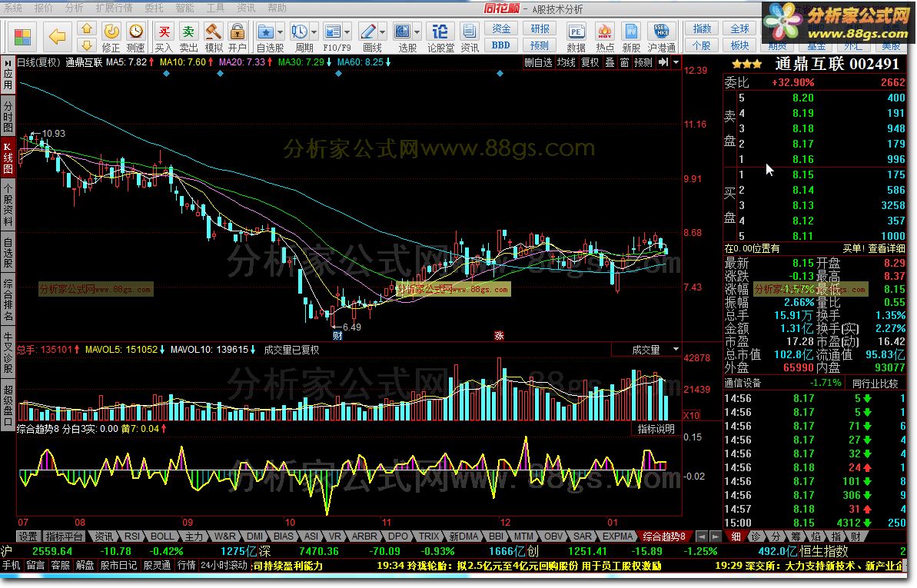917x588 pixels.
Task: Click the 开户 padlock account icon
Action: coord(237,32)
